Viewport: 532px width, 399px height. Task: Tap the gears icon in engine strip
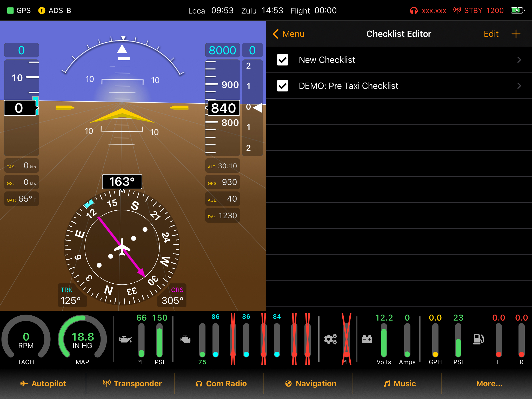pyautogui.click(x=330, y=339)
